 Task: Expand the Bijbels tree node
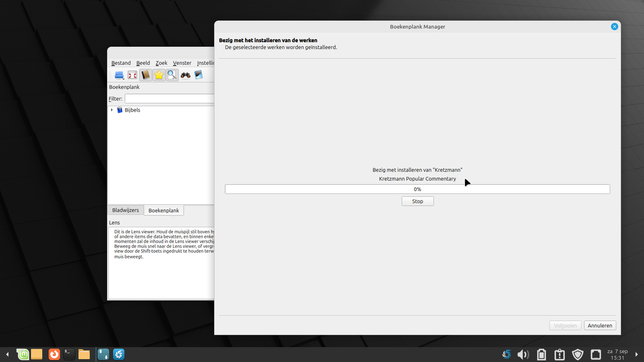coord(112,110)
